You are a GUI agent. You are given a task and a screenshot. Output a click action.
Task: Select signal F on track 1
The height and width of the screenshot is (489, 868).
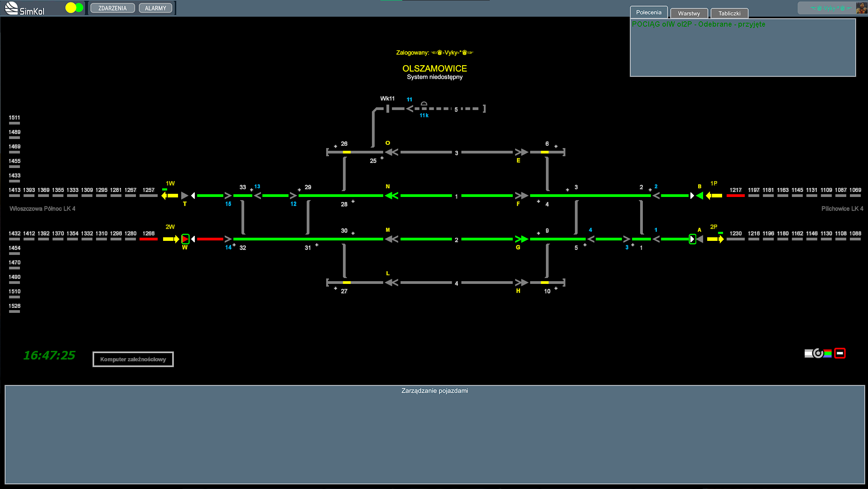coord(521,196)
